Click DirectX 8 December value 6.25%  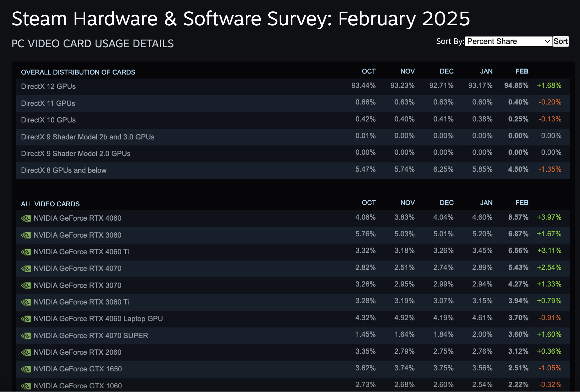(x=443, y=169)
